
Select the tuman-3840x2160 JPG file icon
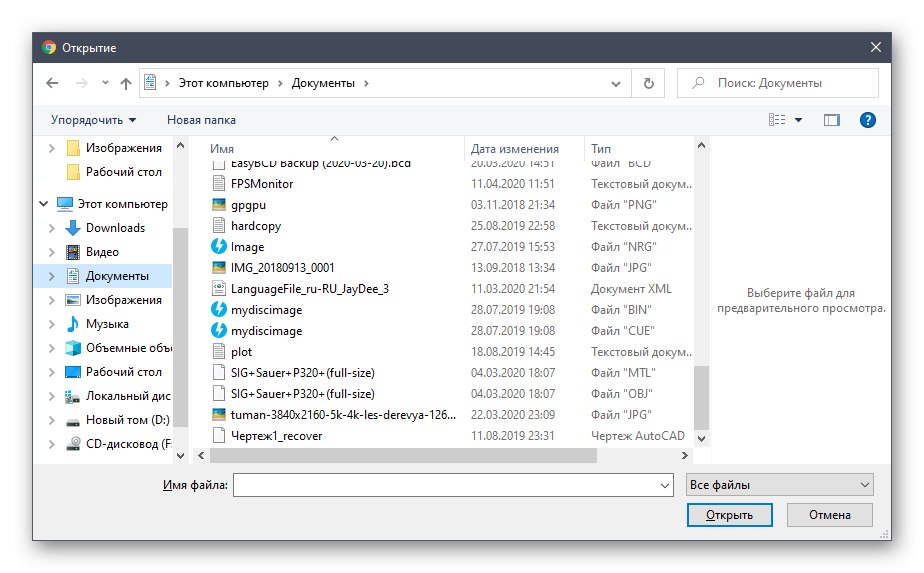[x=219, y=414]
